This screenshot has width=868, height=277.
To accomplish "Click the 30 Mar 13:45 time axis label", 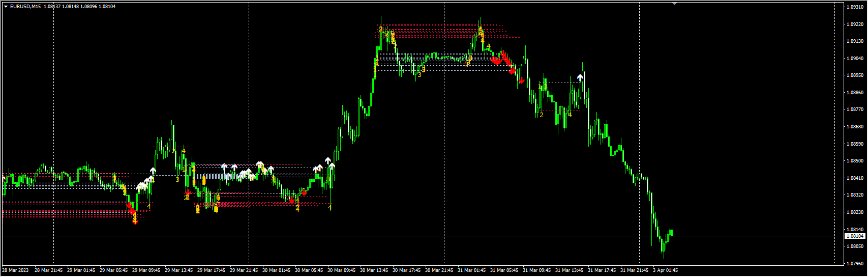I will (374, 270).
